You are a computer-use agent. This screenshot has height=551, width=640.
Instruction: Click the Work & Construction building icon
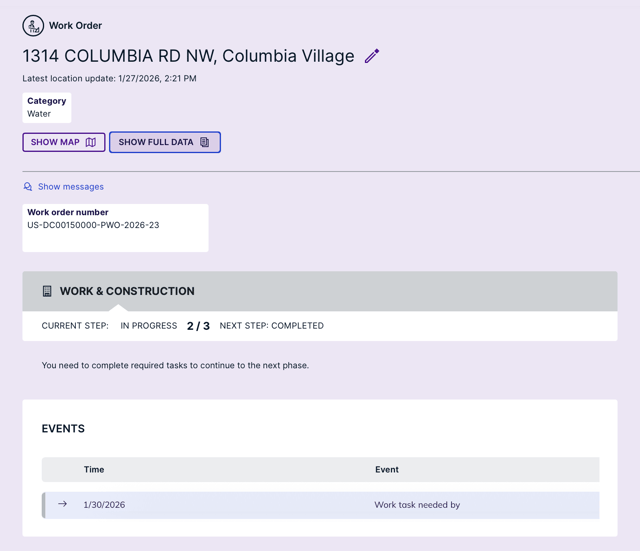(47, 291)
